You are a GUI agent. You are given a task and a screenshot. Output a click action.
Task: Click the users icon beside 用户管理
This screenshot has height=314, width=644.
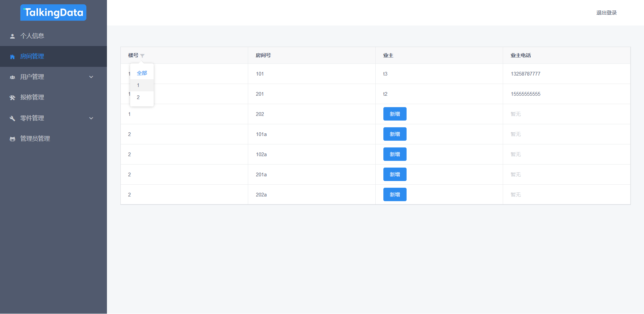coord(12,77)
